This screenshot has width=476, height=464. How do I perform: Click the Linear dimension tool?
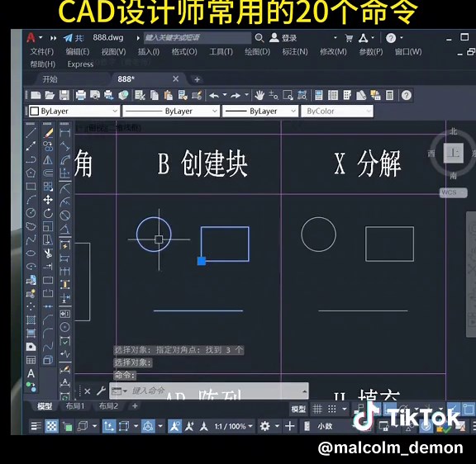click(x=64, y=133)
